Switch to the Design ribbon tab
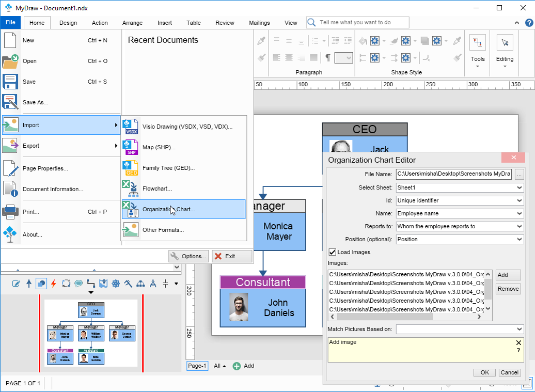The image size is (535, 392). 68,23
